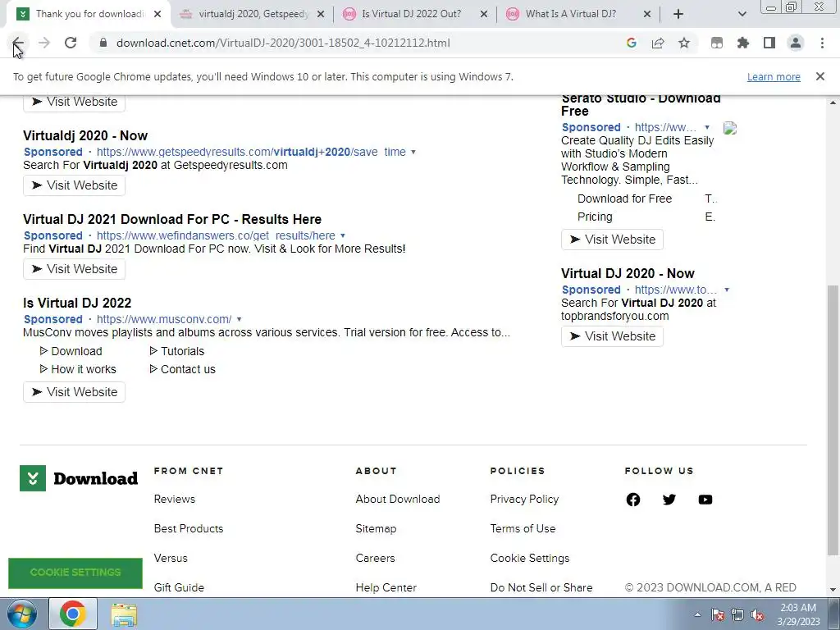
Task: Expand the tab search dropdown
Action: pos(742,14)
